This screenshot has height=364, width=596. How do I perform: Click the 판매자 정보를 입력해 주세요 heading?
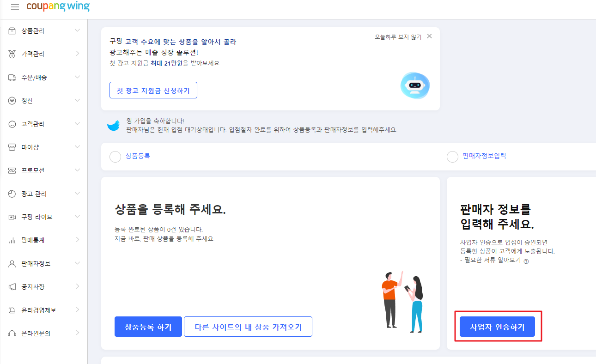[497, 217]
